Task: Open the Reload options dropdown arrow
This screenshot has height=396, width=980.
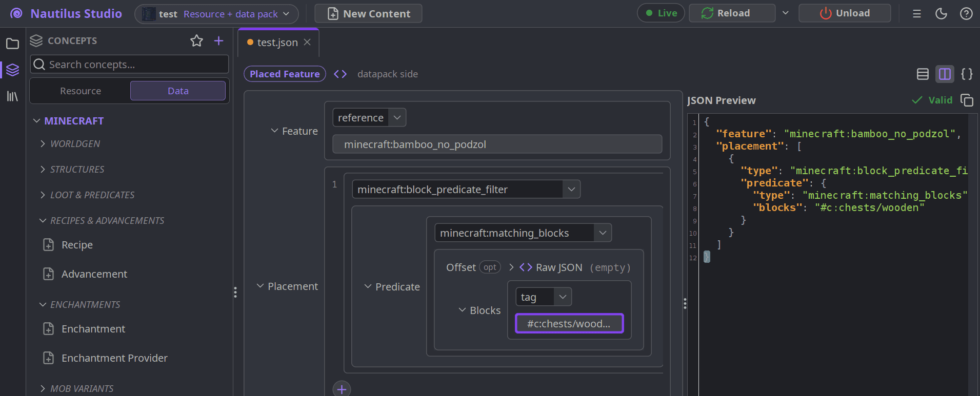Action: click(786, 13)
